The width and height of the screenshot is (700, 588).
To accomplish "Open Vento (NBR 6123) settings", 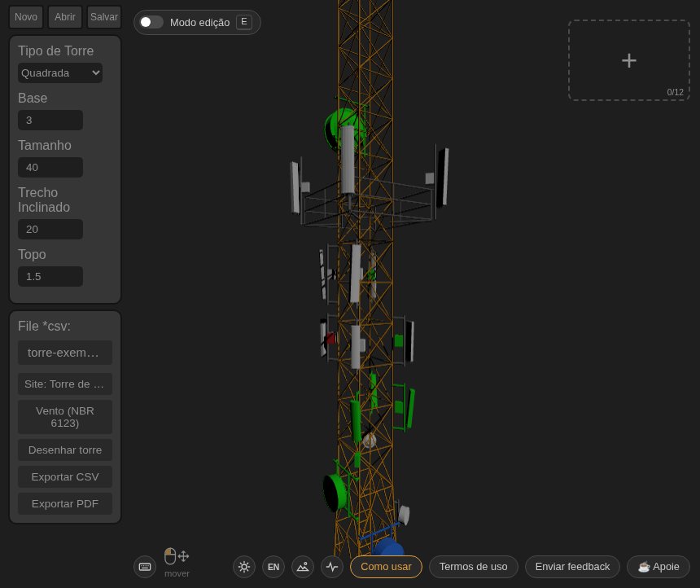I will [x=65, y=417].
